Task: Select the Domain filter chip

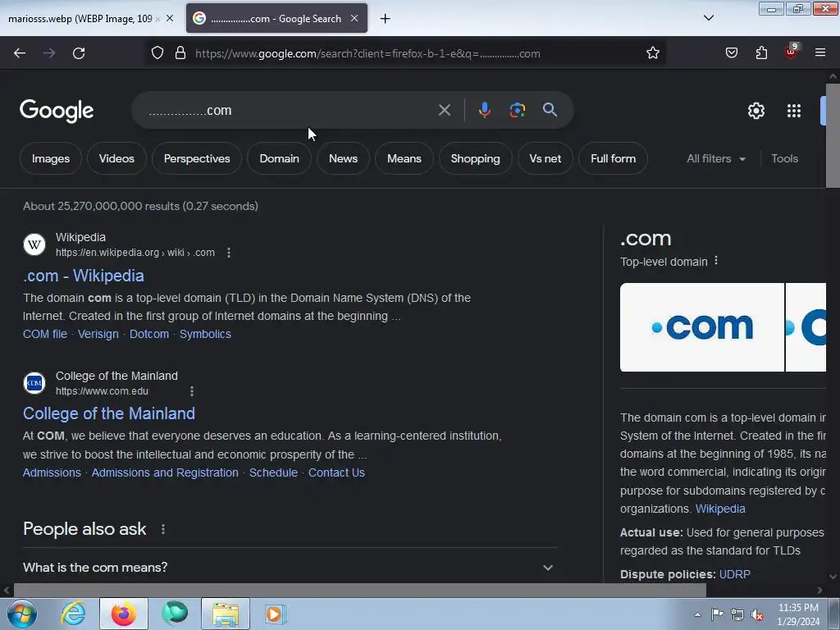Action: 279,159
